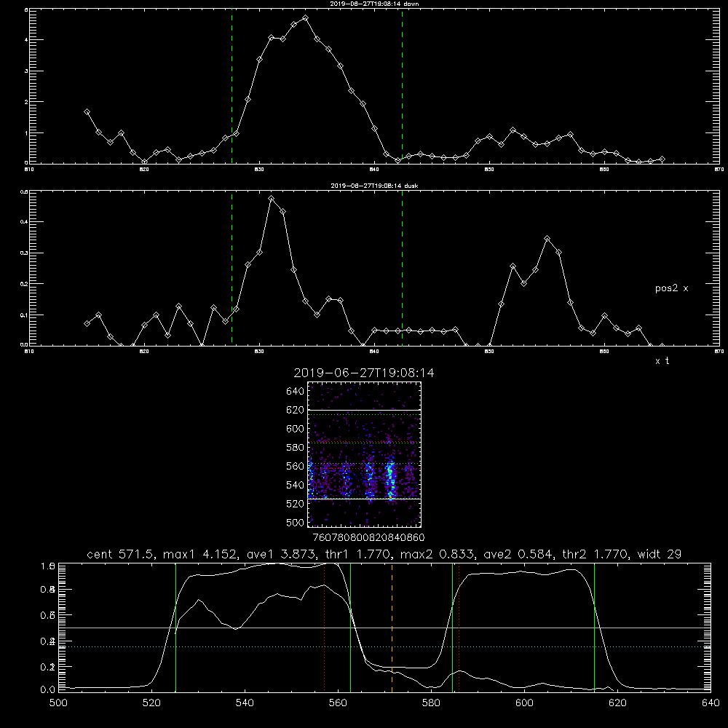The image size is (728, 728).
Task: Click the '600' y-axis label beside the spectrogram
Action: 296,429
